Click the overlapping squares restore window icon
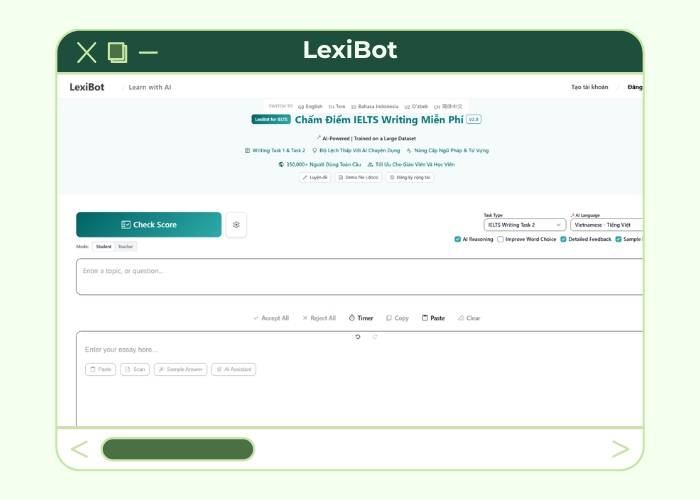This screenshot has height=500, width=700. point(117,52)
